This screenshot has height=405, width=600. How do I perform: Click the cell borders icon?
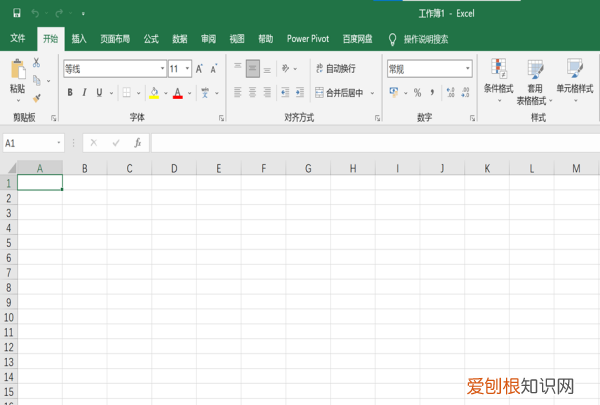click(x=127, y=92)
